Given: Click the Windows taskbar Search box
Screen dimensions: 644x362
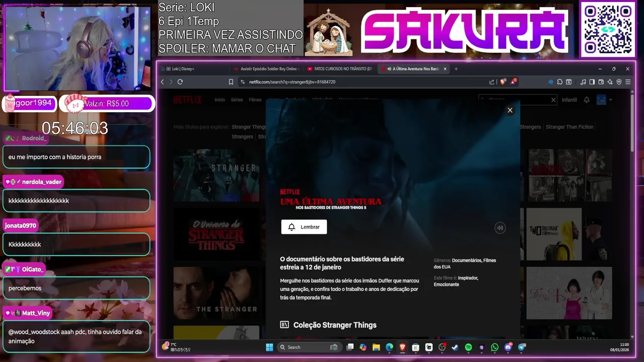Looking at the screenshot, I should (309, 347).
